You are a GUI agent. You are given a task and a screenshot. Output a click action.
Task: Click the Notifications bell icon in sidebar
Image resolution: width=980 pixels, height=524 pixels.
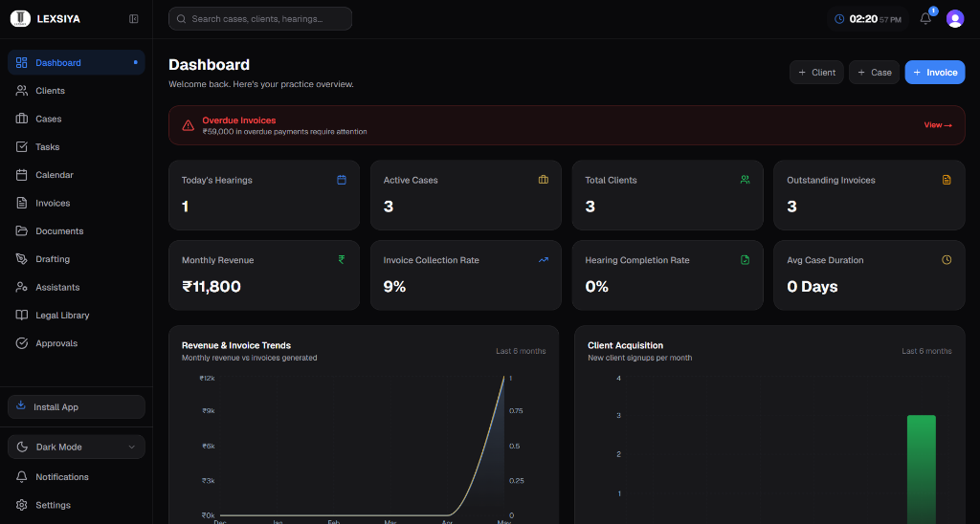pyautogui.click(x=22, y=477)
